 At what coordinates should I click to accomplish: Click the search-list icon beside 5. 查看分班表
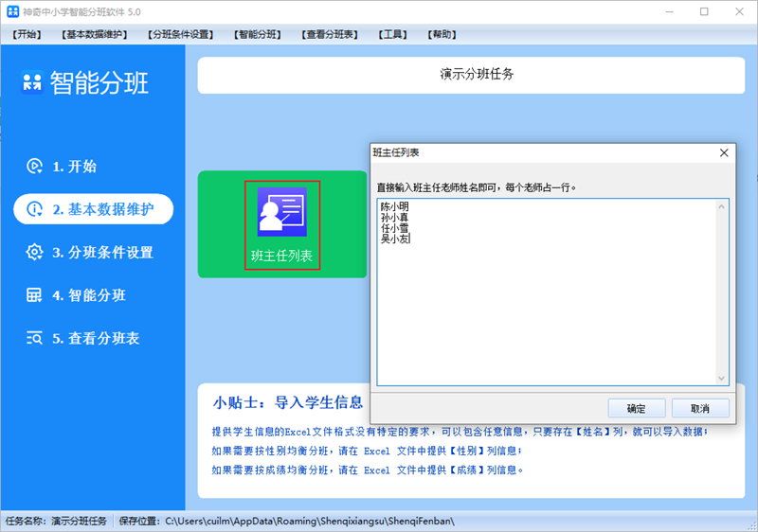coord(34,338)
